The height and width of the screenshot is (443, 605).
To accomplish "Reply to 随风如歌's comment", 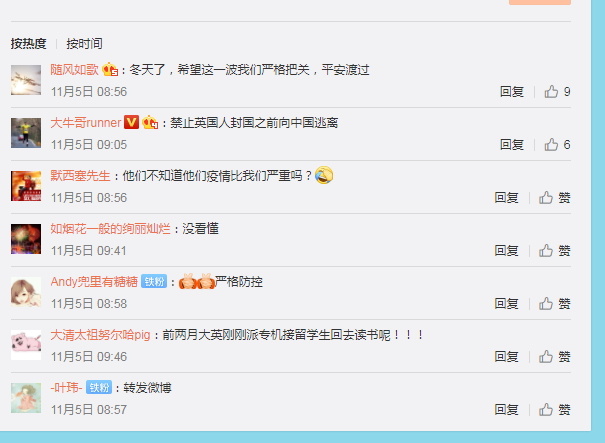I will tap(512, 91).
